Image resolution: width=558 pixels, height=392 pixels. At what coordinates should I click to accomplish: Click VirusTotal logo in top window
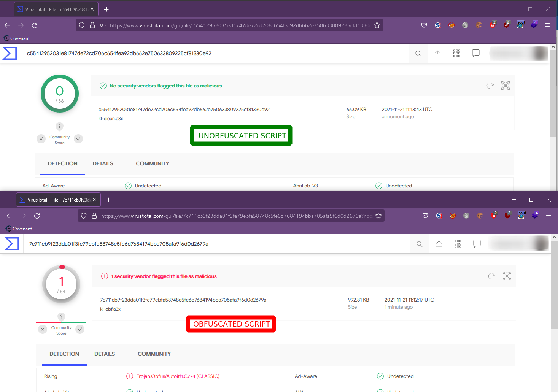(10, 53)
